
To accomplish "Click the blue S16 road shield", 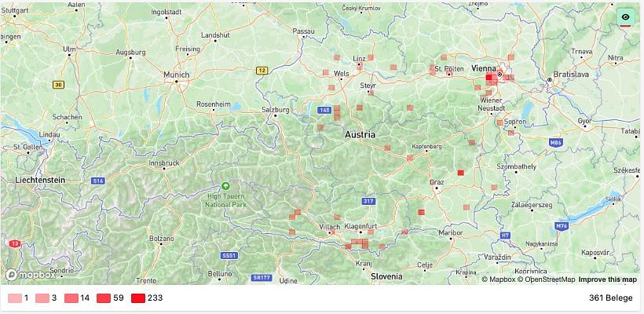I will tap(98, 181).
